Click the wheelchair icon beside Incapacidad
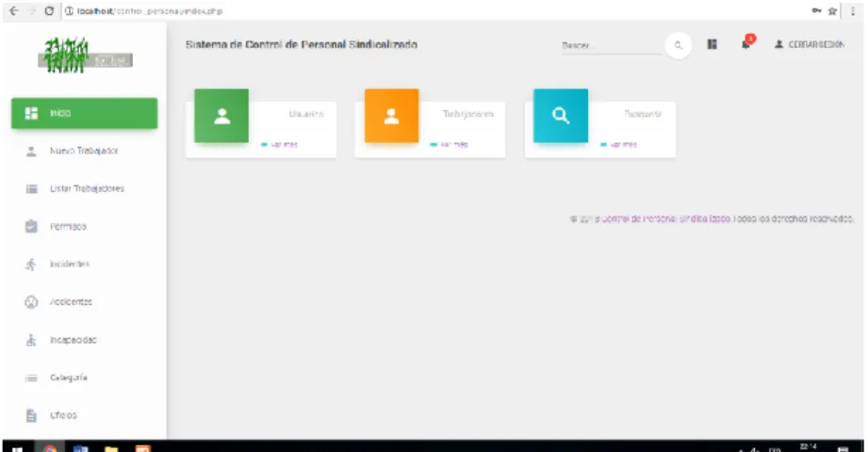 pyautogui.click(x=31, y=340)
